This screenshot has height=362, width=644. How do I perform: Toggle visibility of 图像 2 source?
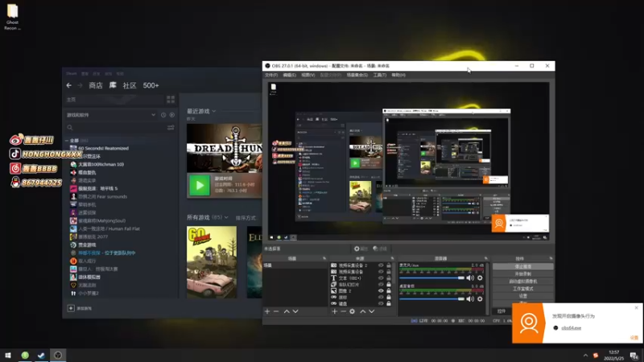click(381, 291)
